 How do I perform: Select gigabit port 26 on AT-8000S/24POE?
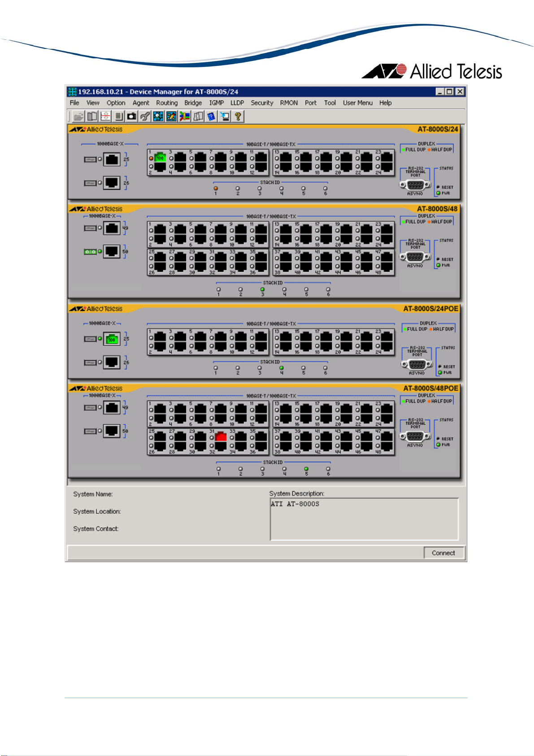point(112,362)
